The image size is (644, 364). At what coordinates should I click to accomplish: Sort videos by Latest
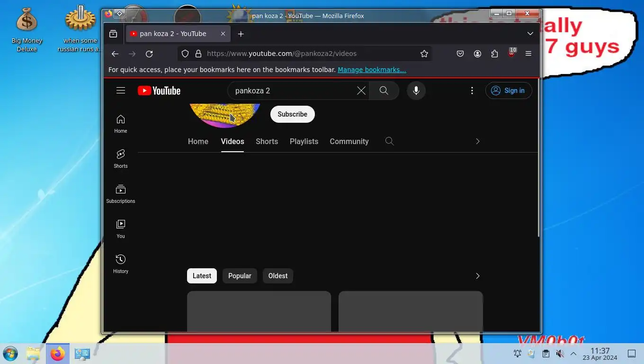point(202,276)
